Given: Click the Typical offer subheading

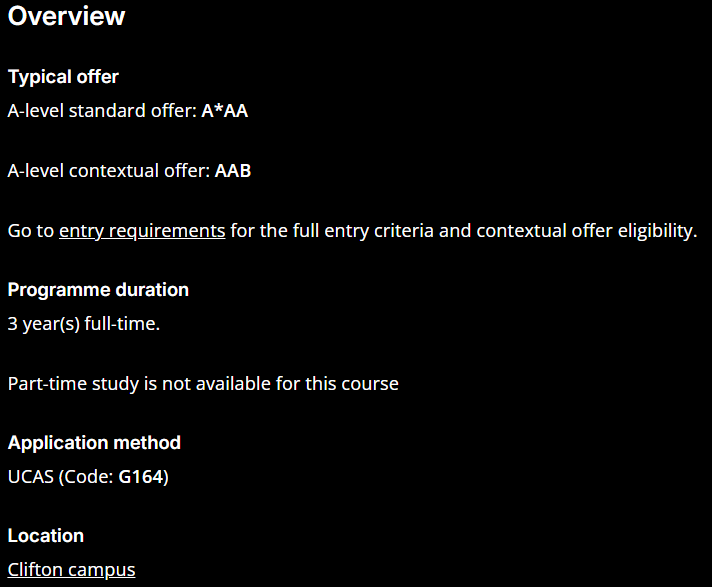Looking at the screenshot, I should click(x=63, y=77).
